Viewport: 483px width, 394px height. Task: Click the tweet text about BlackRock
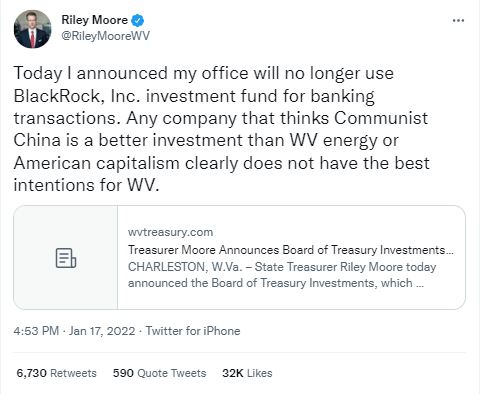click(221, 129)
